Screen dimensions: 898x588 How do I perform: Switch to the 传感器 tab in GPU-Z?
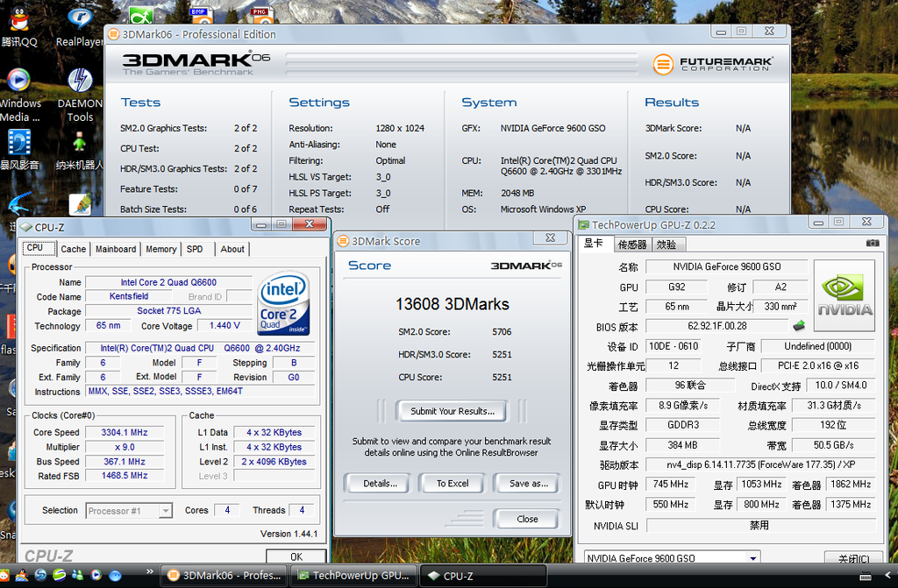pyautogui.click(x=632, y=244)
